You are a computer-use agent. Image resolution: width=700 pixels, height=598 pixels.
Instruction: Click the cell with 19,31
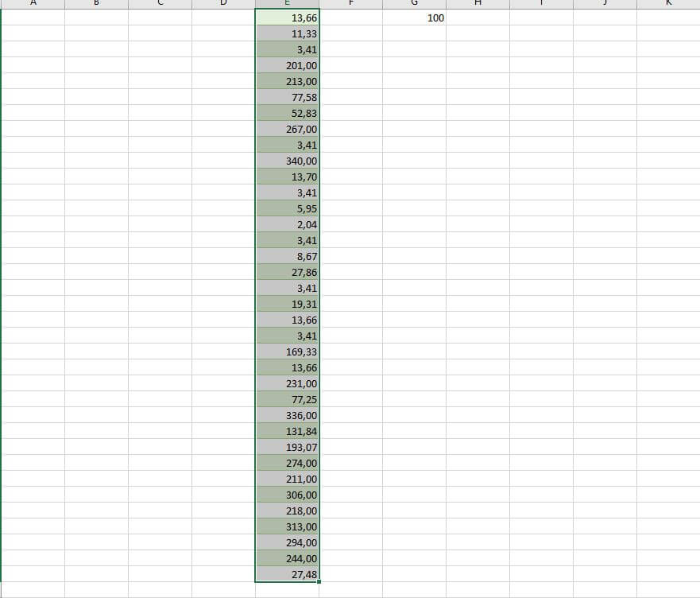(287, 304)
